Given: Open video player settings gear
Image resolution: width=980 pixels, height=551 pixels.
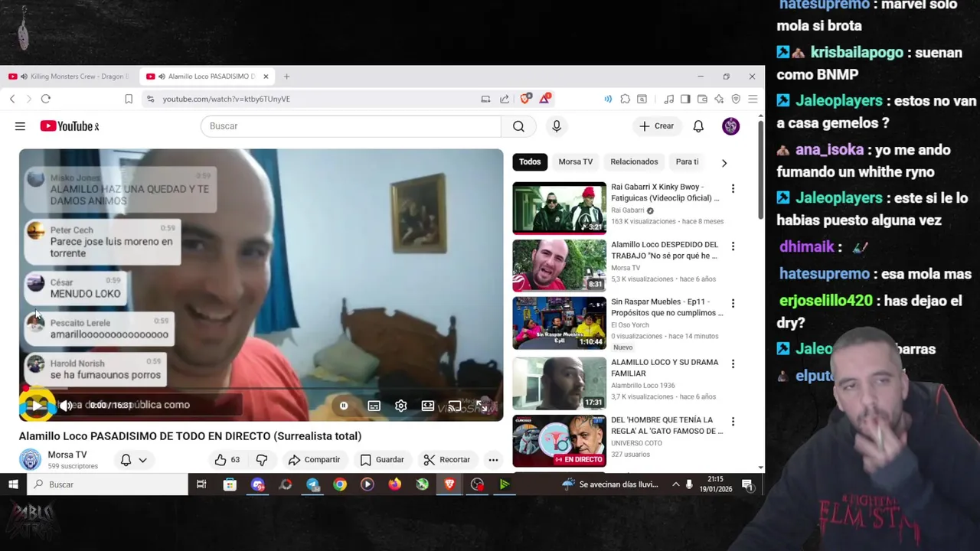Looking at the screenshot, I should 401,406.
